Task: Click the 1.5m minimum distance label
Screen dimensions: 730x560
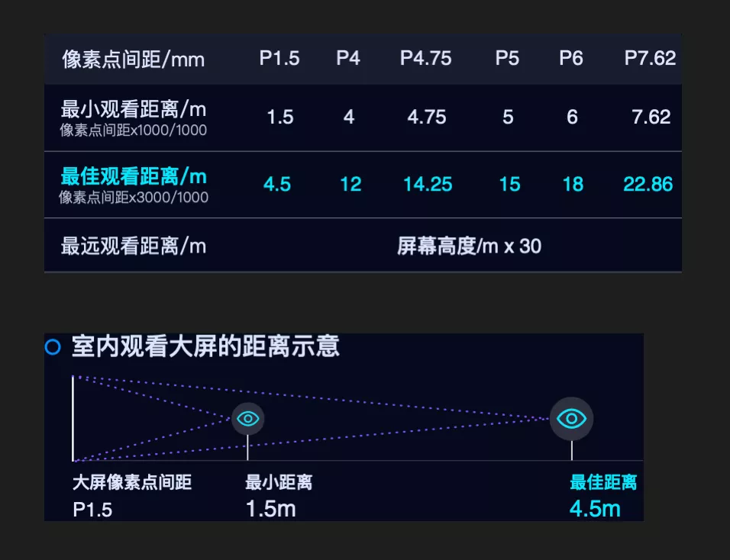Action: click(x=271, y=508)
